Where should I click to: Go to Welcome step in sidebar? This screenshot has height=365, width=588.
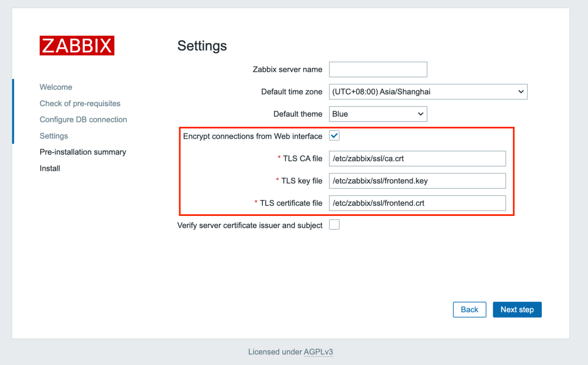(56, 87)
